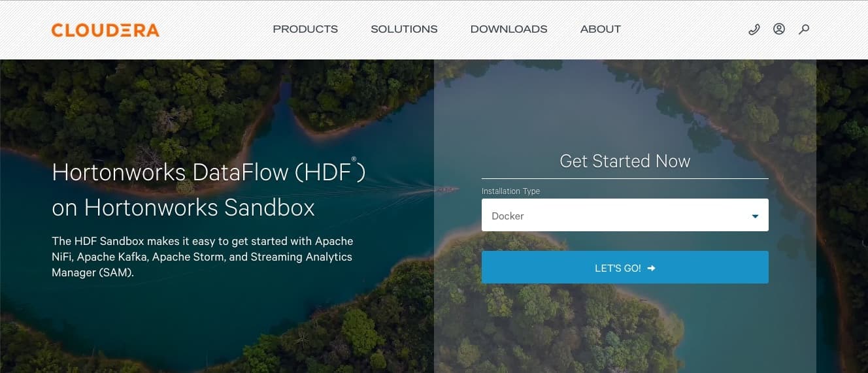Open the SOLUTIONS menu
The width and height of the screenshot is (868, 373).
tap(404, 29)
